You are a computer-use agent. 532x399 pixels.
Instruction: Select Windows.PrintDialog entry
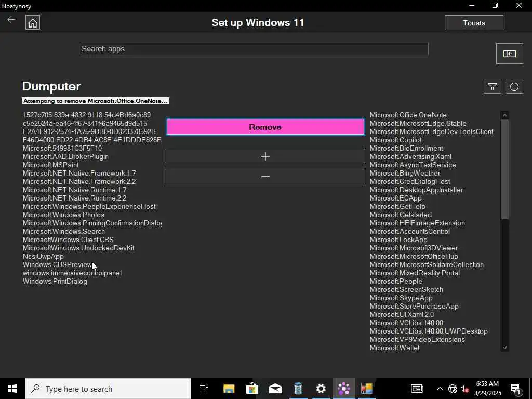[55, 281]
